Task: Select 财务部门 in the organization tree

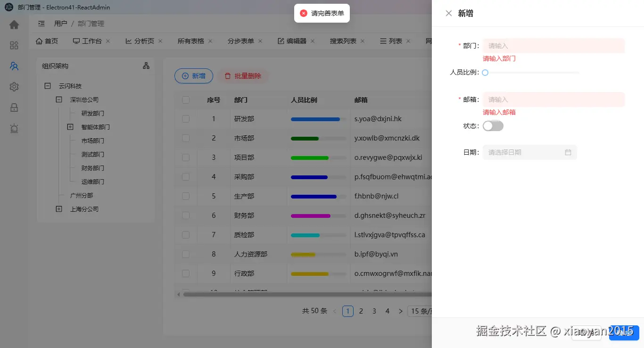Action: pyautogui.click(x=93, y=168)
